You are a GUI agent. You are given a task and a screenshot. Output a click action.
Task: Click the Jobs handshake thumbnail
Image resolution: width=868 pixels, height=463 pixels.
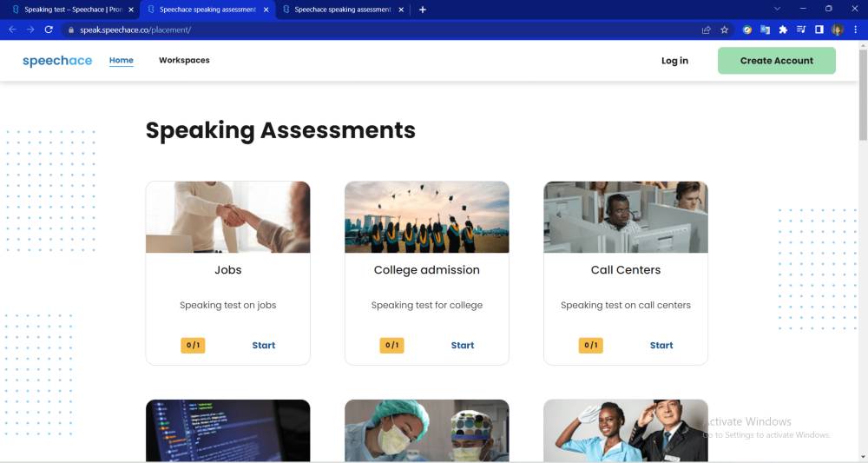point(228,217)
